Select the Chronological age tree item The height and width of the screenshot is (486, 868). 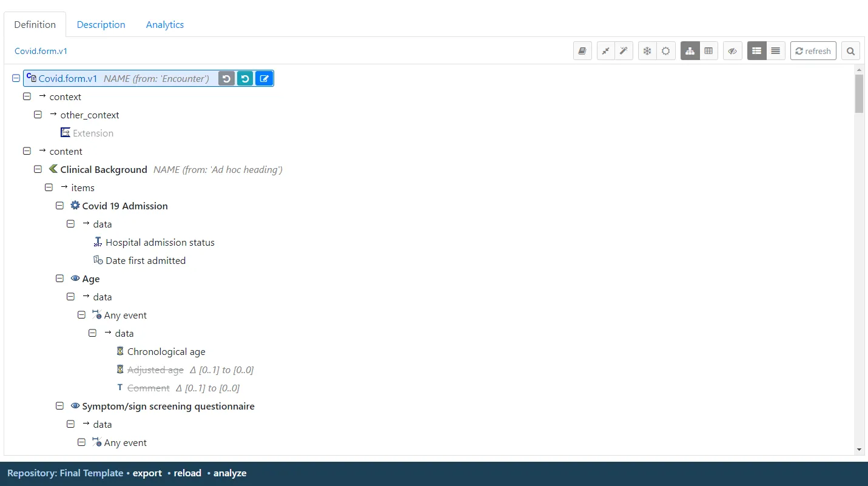click(166, 352)
